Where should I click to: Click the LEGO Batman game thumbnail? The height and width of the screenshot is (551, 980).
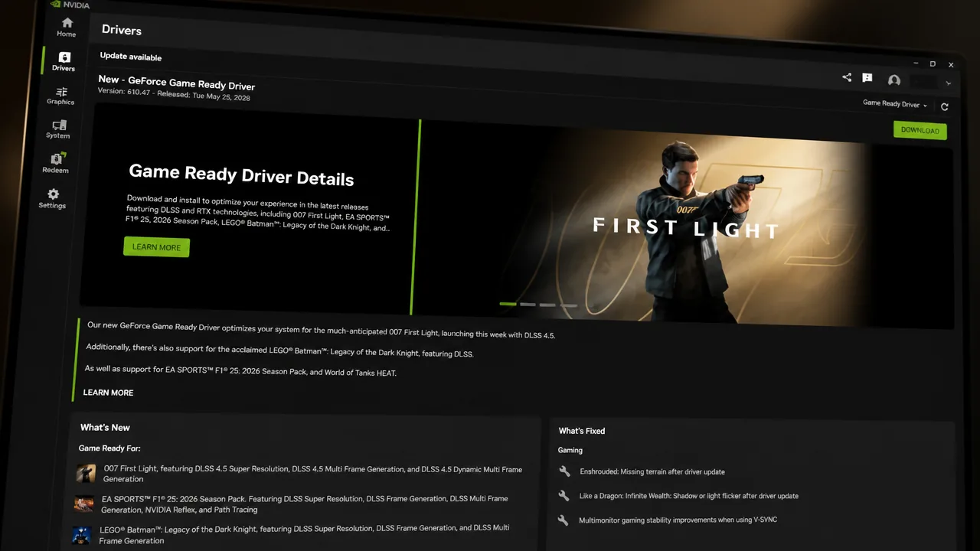(81, 534)
